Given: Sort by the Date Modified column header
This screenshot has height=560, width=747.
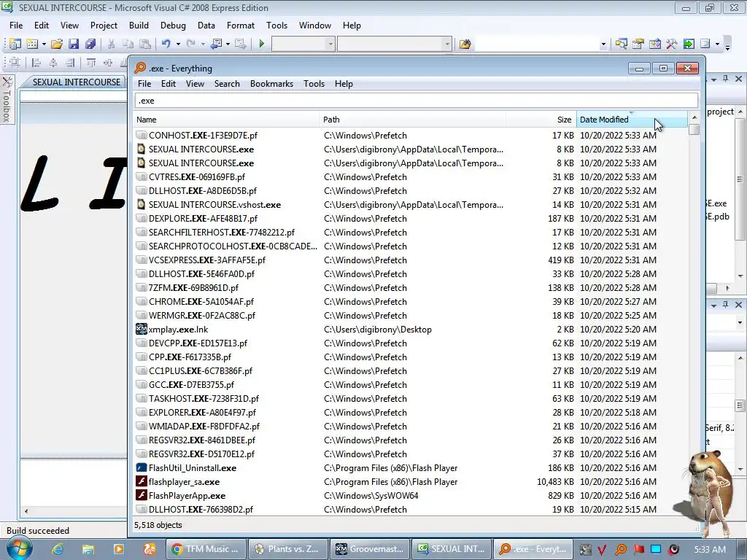Looking at the screenshot, I should point(632,120).
